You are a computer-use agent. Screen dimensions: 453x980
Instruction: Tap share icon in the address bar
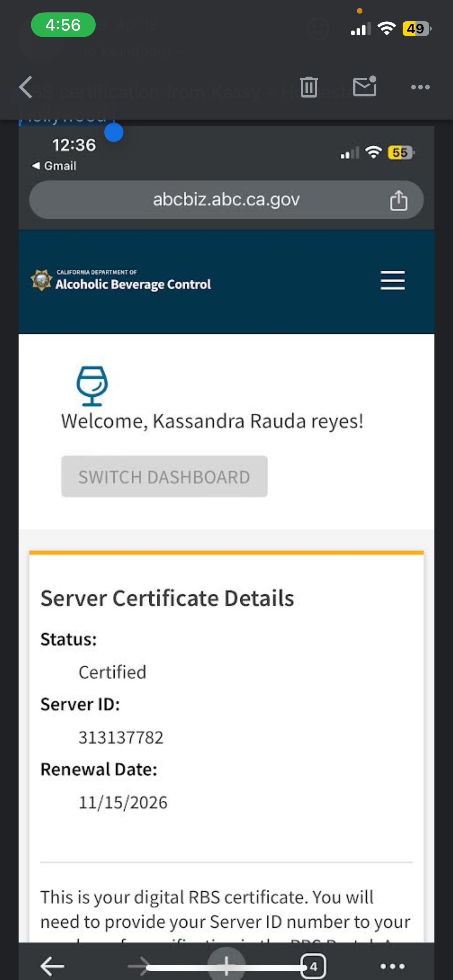coord(398,200)
